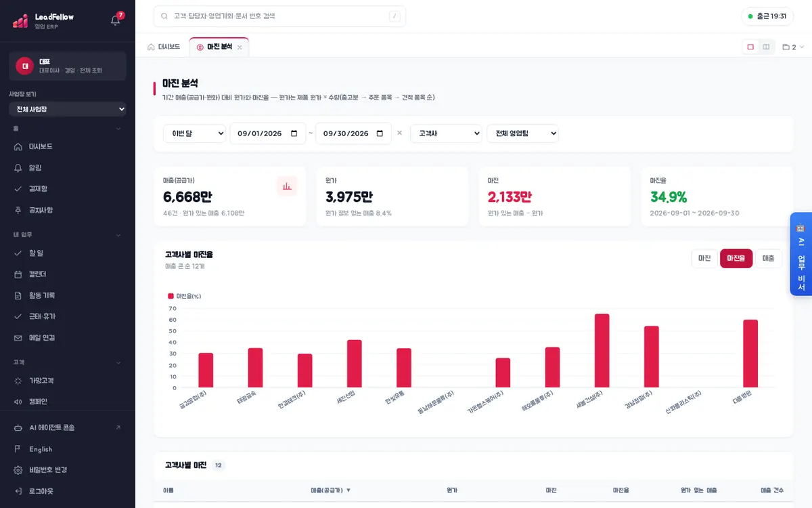Viewport: 812px width, 508px height.
Task: Open 결재함 from the sidebar
Action: click(x=68, y=188)
